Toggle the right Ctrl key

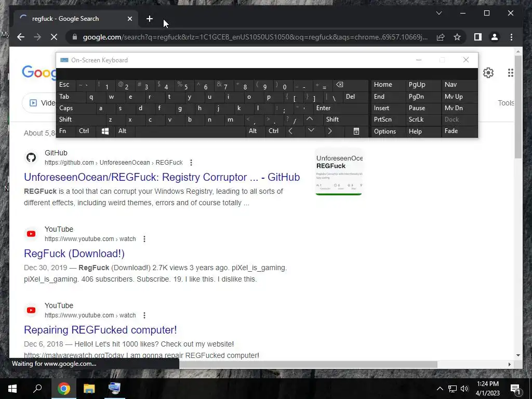(274, 131)
